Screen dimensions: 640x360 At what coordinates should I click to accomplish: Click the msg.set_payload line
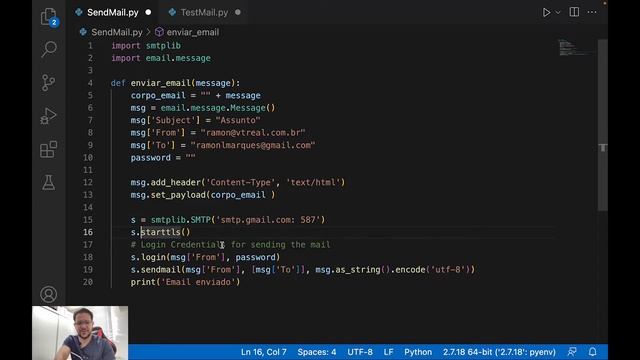pos(203,195)
